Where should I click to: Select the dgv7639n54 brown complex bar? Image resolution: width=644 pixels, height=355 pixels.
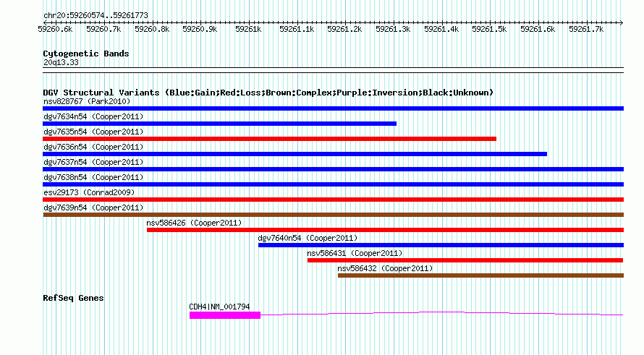tap(333, 215)
